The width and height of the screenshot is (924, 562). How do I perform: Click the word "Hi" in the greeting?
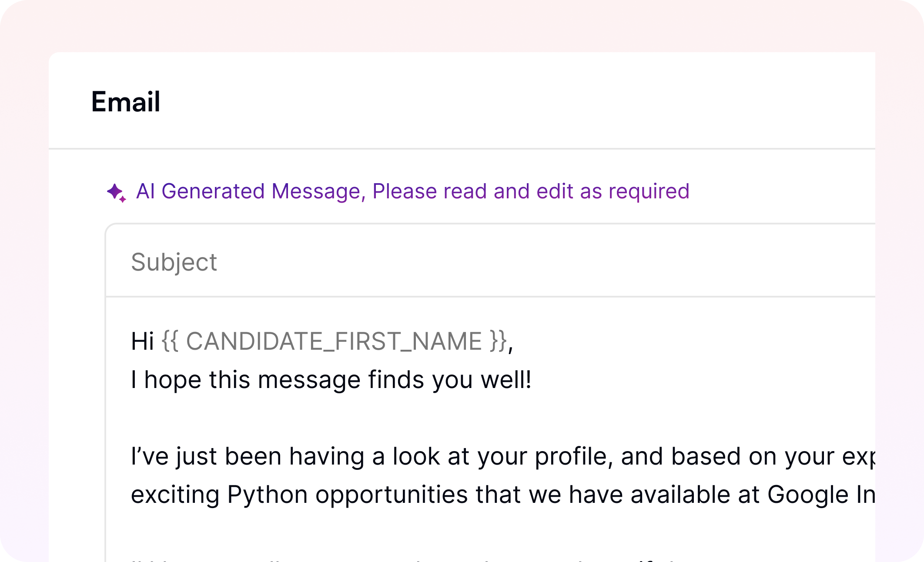[x=142, y=341]
